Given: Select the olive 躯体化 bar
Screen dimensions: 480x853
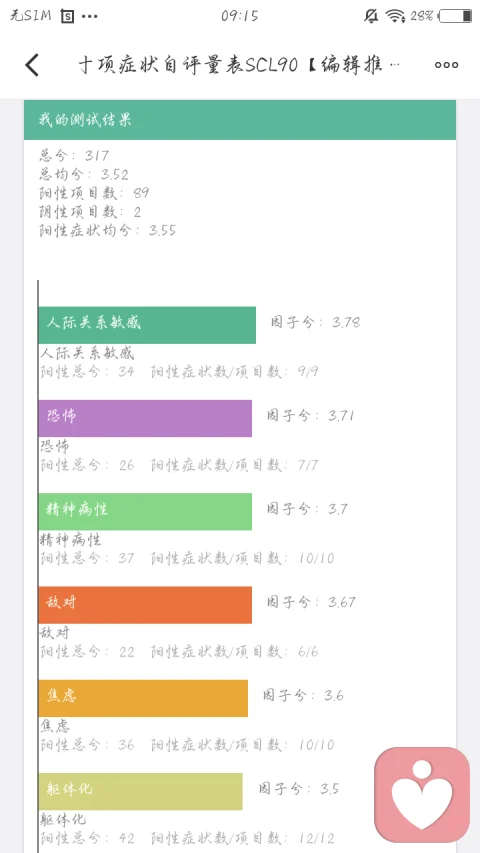Looking at the screenshot, I should click(140, 792).
